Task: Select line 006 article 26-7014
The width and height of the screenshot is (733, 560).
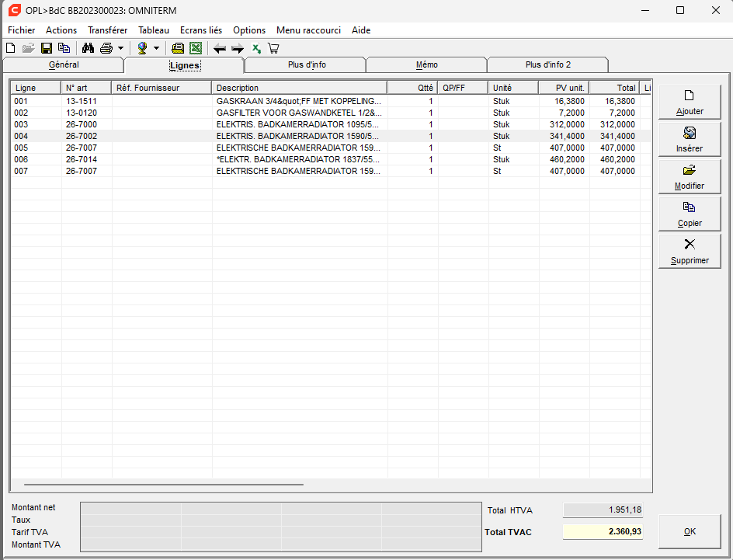Action: (331, 159)
